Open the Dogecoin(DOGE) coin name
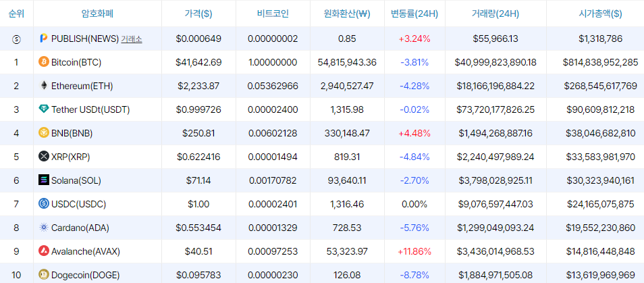Image resolution: width=644 pixels, height=283 pixels. point(86,275)
